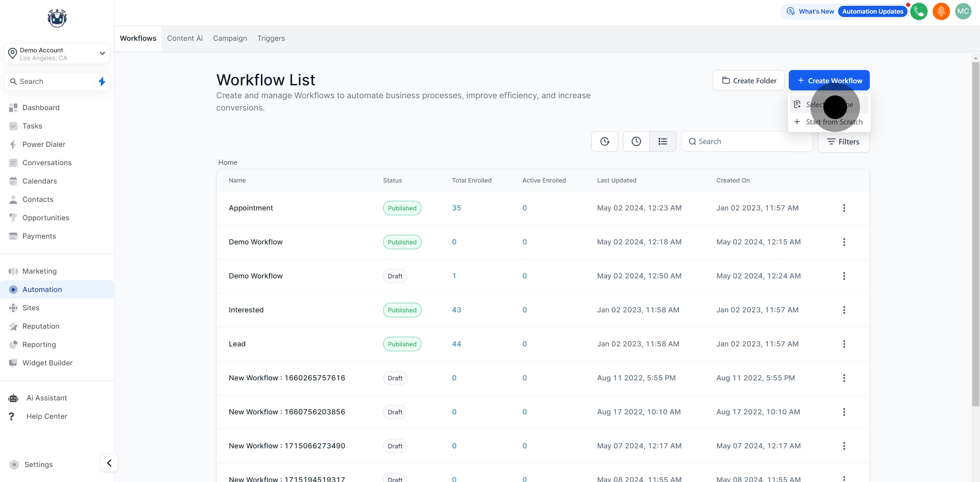Screen dimensions: 980x482
Task: Open three-dot menu for Appointment workflow
Action: coord(844,208)
